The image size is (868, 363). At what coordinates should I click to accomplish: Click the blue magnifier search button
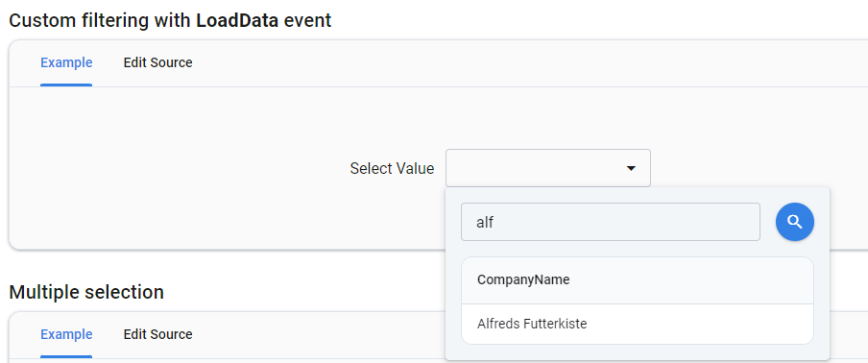pos(795,222)
